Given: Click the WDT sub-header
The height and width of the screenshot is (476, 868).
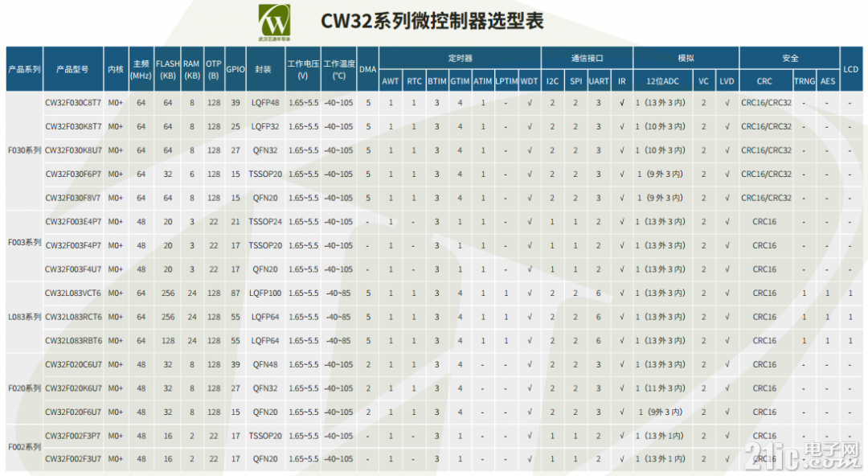Looking at the screenshot, I should click(x=529, y=81).
